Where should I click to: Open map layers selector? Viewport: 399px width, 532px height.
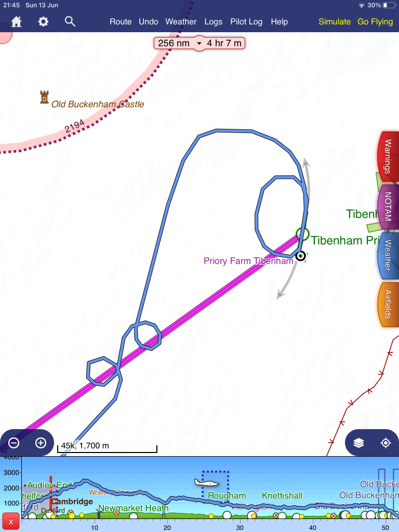[x=358, y=443]
